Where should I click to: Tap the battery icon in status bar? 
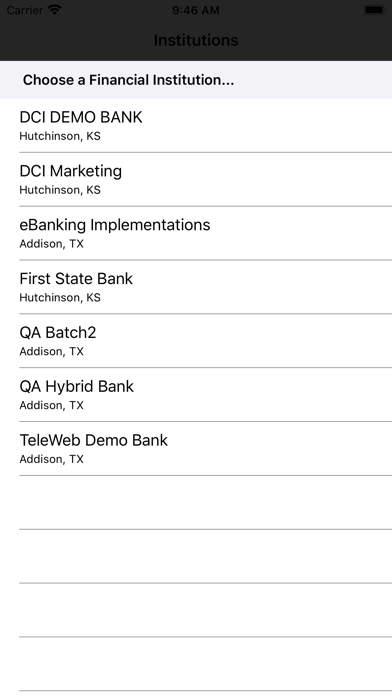click(374, 10)
